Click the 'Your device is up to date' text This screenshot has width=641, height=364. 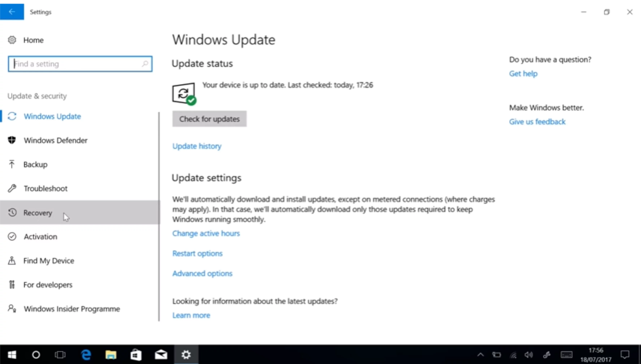288,85
